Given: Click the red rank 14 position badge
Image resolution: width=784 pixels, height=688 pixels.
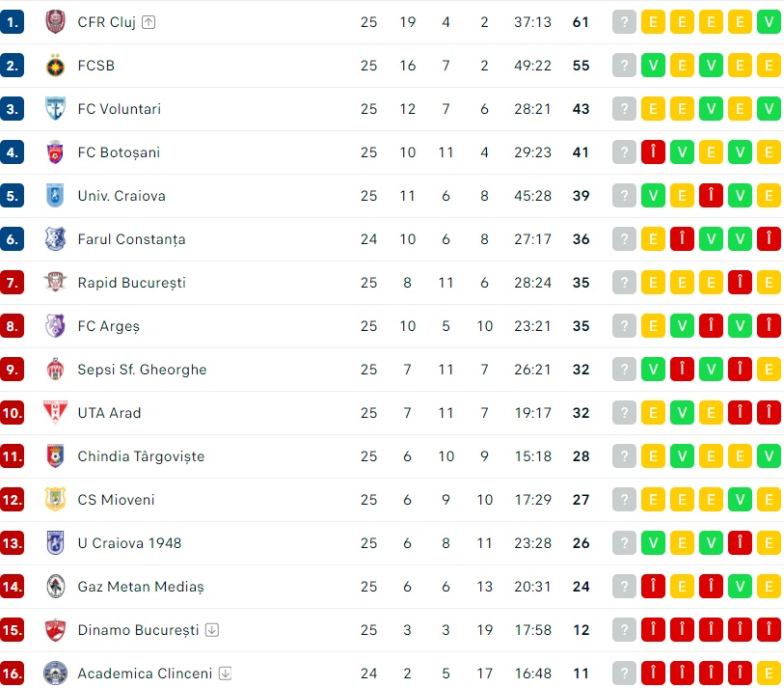Looking at the screenshot, I should 13,587.
